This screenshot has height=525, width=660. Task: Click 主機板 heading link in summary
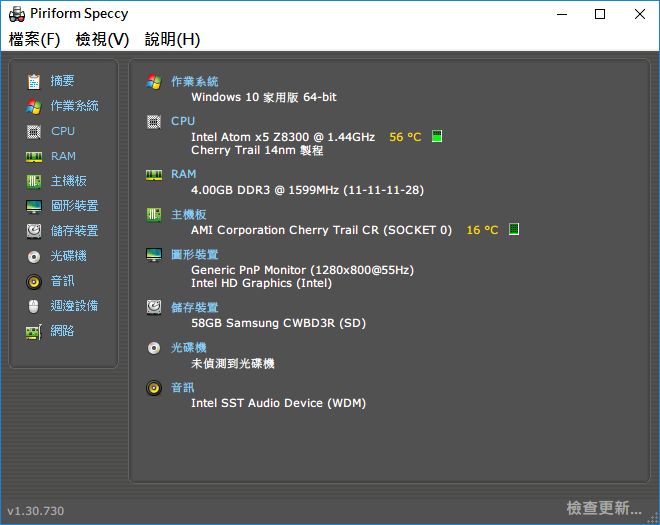(x=189, y=215)
